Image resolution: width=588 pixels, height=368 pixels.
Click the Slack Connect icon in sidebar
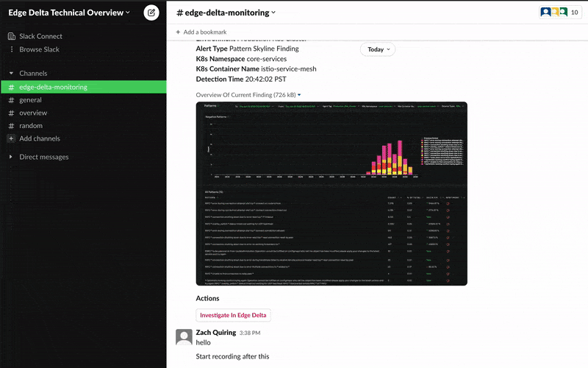(11, 36)
